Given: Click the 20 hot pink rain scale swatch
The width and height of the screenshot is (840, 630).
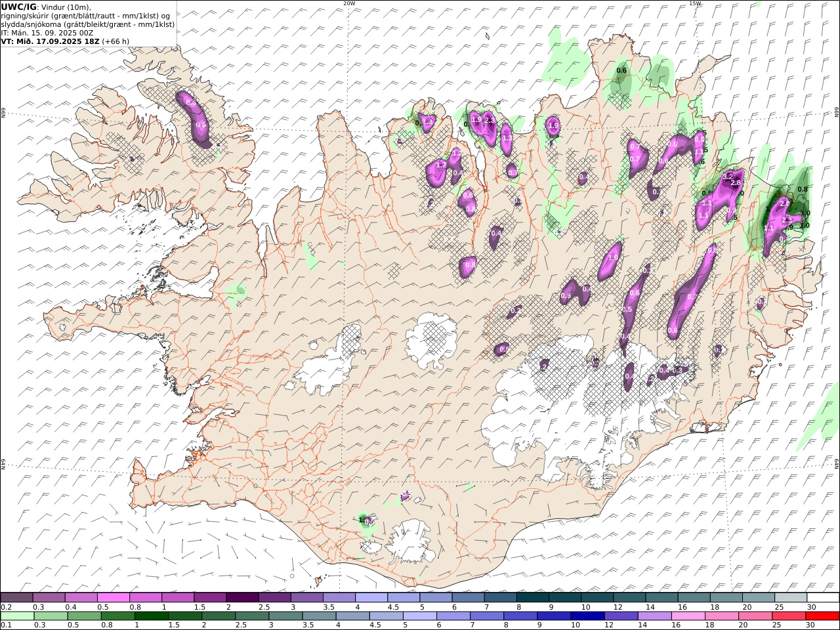Looking at the screenshot, I should (755, 616).
